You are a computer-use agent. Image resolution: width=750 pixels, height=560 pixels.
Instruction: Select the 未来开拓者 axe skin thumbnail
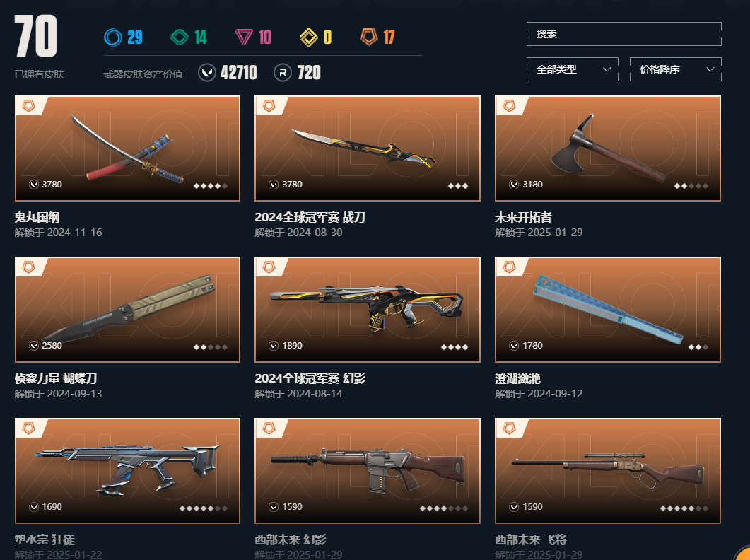pos(607,148)
